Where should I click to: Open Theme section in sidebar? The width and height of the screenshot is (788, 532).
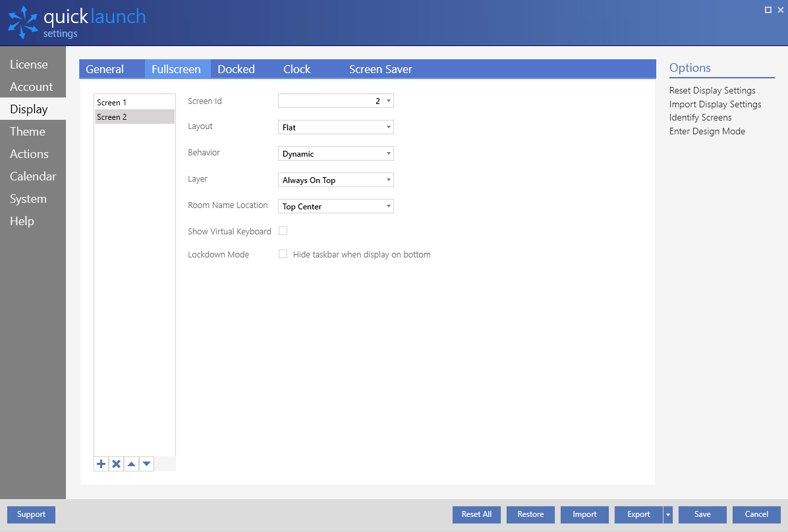click(33, 132)
